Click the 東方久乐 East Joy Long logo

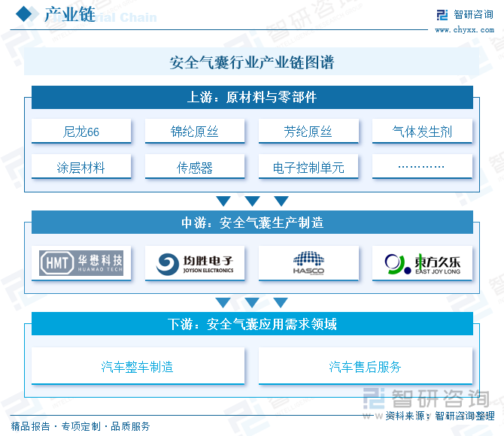(422, 264)
